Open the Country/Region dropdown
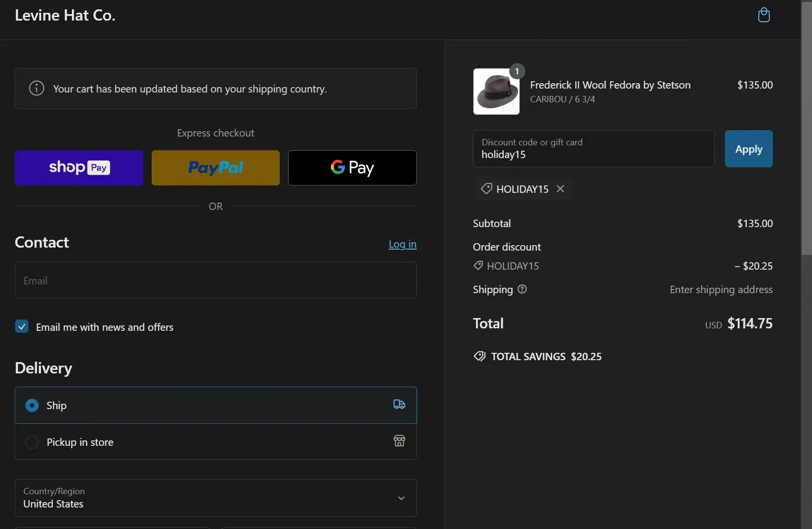The width and height of the screenshot is (812, 529). [x=215, y=498]
